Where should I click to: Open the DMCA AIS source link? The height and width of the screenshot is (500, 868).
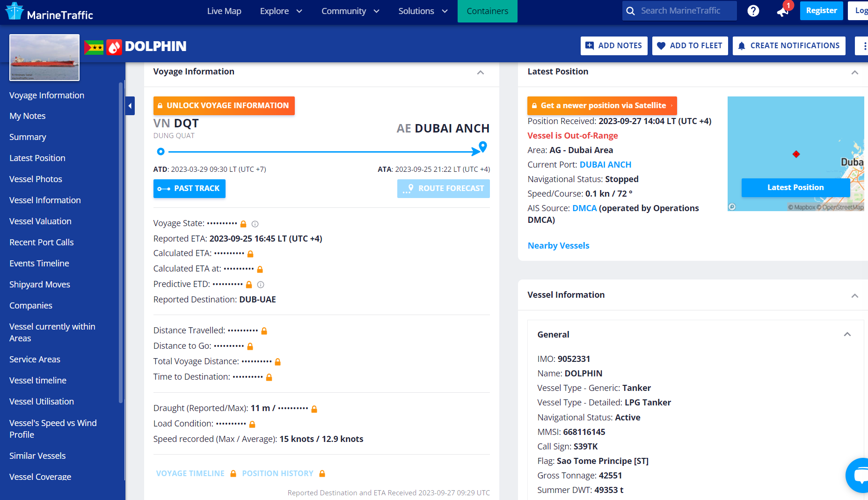(x=584, y=208)
